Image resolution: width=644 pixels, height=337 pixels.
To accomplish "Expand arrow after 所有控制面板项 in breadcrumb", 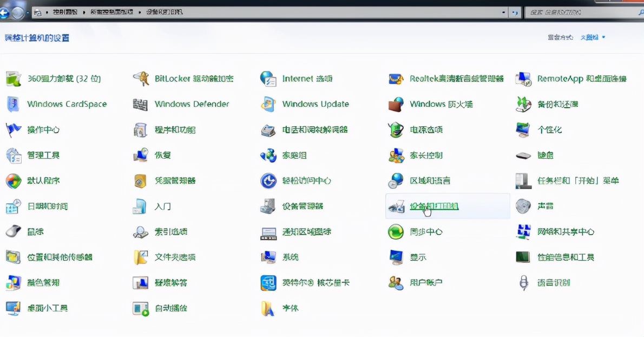I will pos(140,12).
